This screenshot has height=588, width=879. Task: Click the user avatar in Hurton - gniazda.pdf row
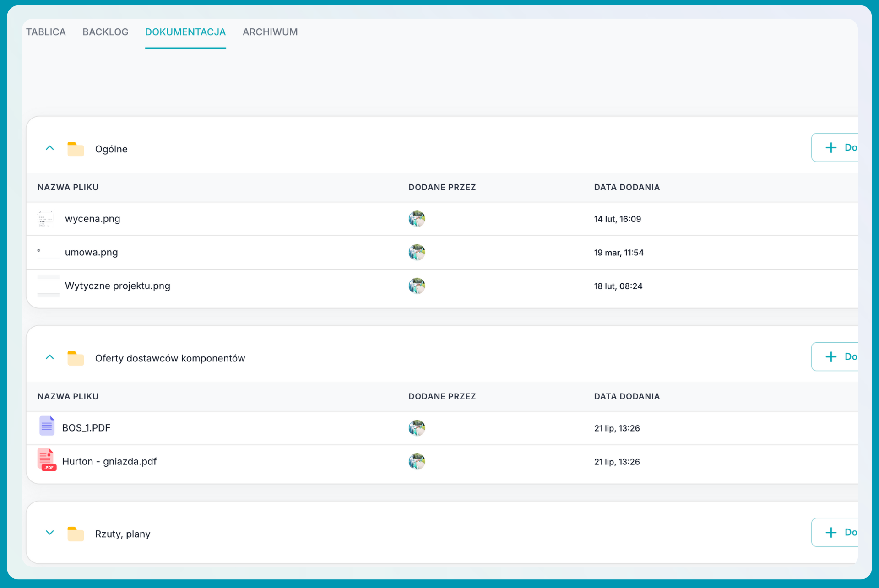coord(417,461)
